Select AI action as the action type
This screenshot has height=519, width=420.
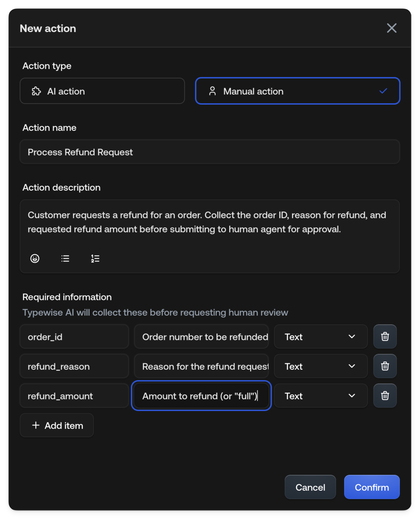pyautogui.click(x=102, y=91)
